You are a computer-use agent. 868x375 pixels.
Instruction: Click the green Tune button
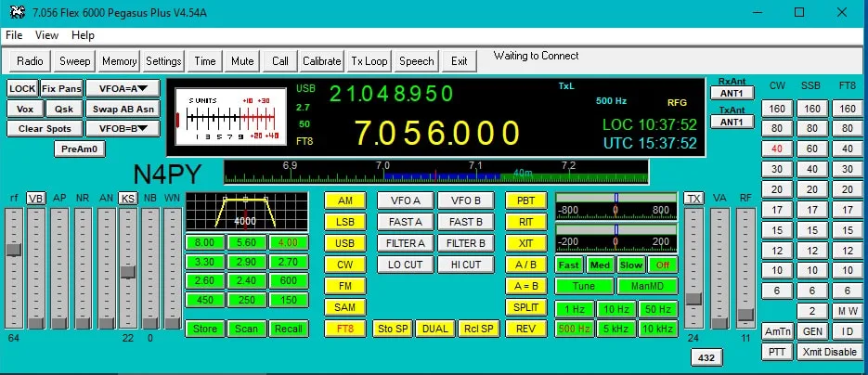click(584, 286)
